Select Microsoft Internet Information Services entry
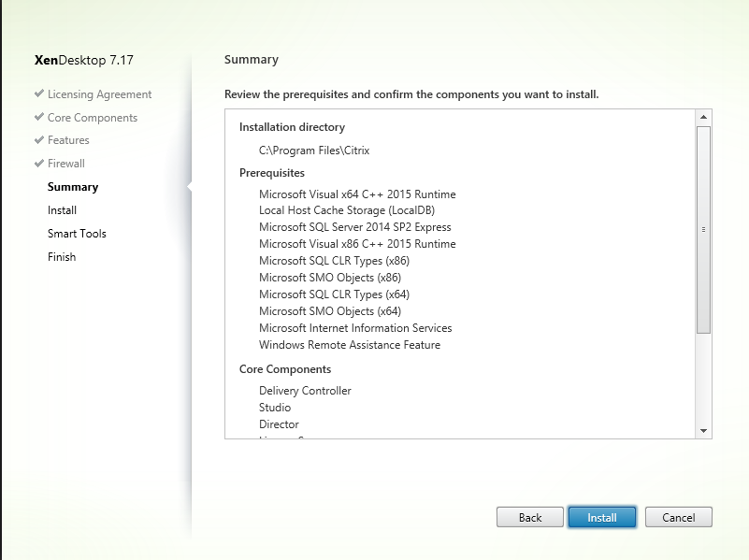 355,328
